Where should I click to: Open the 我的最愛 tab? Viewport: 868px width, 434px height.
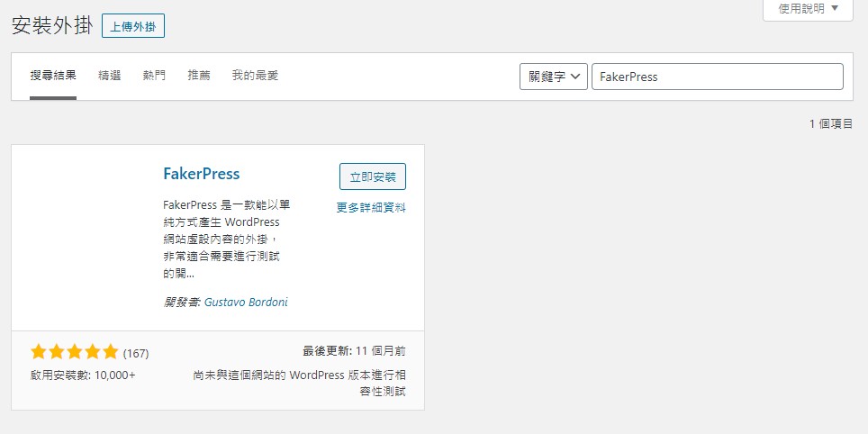click(x=255, y=76)
